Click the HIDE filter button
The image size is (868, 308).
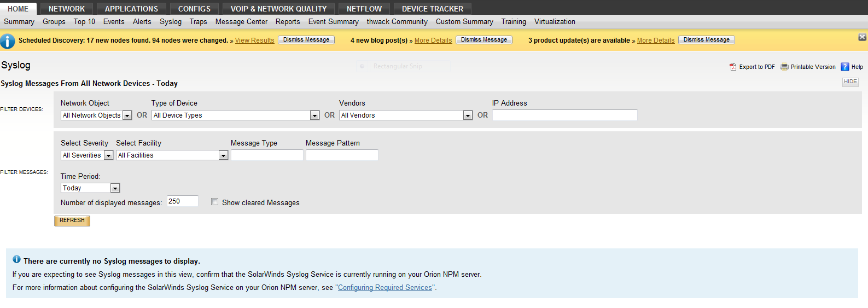(x=850, y=82)
